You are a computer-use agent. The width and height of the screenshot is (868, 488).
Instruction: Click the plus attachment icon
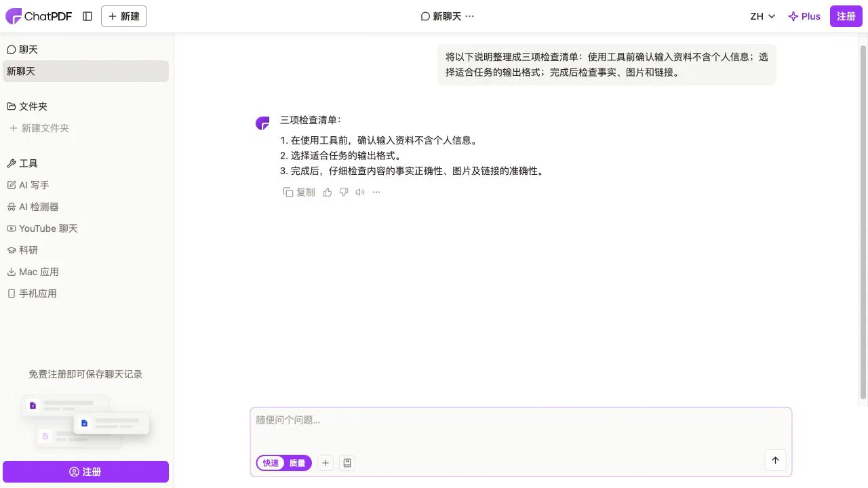pyautogui.click(x=325, y=463)
